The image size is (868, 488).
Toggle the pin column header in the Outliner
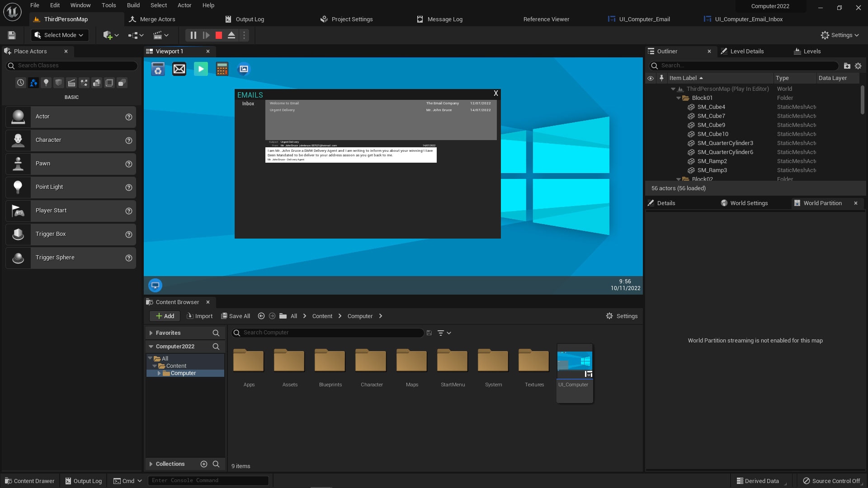(661, 78)
